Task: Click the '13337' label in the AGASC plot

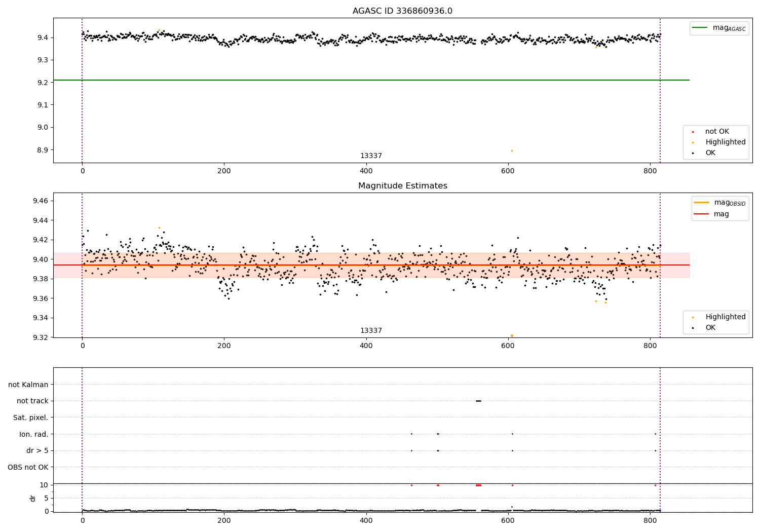Action: coord(371,156)
